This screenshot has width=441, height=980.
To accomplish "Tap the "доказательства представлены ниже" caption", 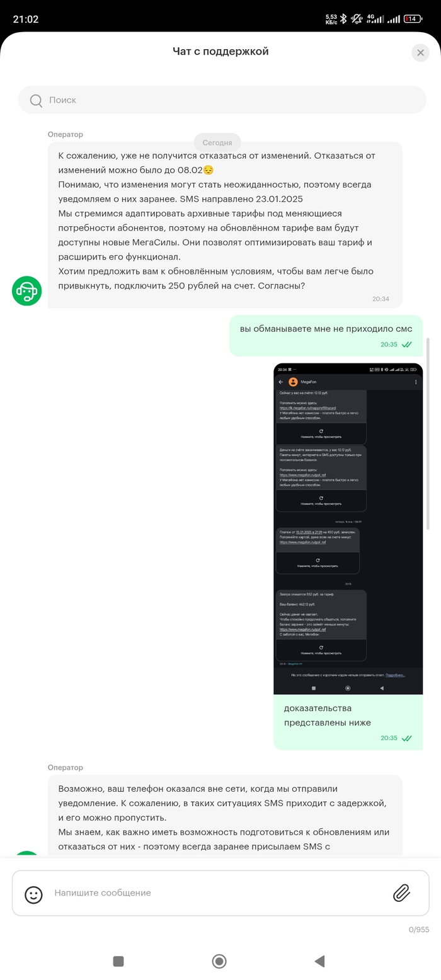I will pos(328,715).
